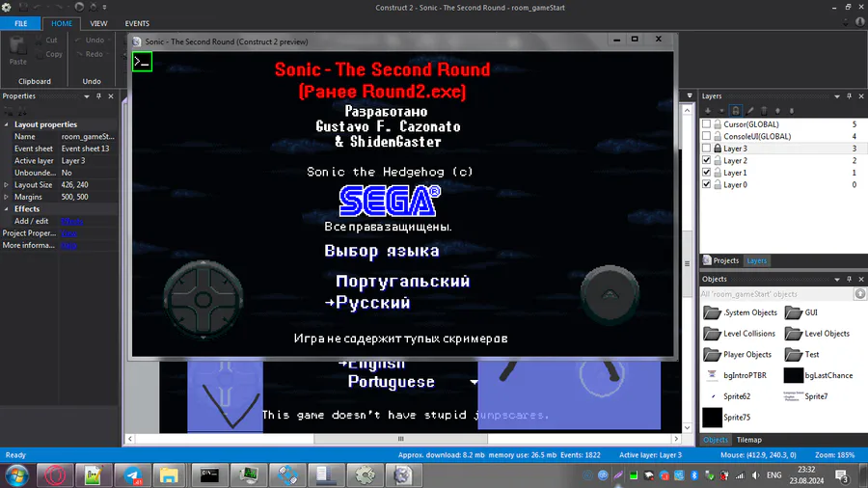This screenshot has width=868, height=488.
Task: Click the Bluetooth tray icon
Action: pos(694,475)
